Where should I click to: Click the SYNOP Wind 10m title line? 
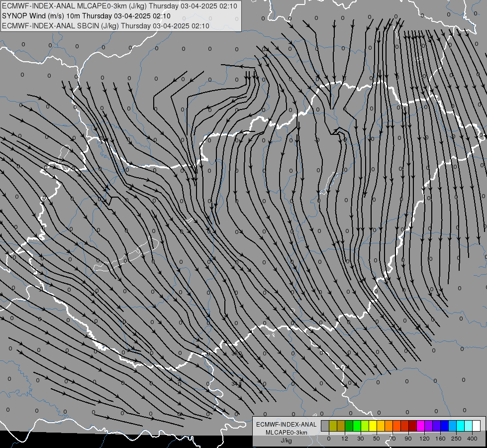point(87,16)
